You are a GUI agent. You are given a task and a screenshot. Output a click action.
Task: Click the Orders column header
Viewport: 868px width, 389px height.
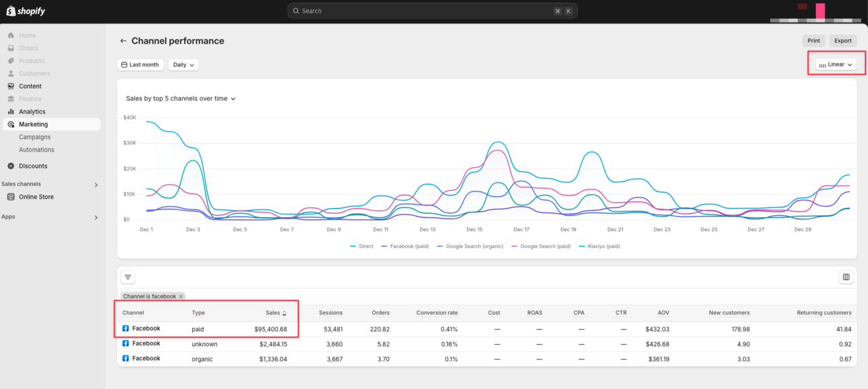(380, 312)
